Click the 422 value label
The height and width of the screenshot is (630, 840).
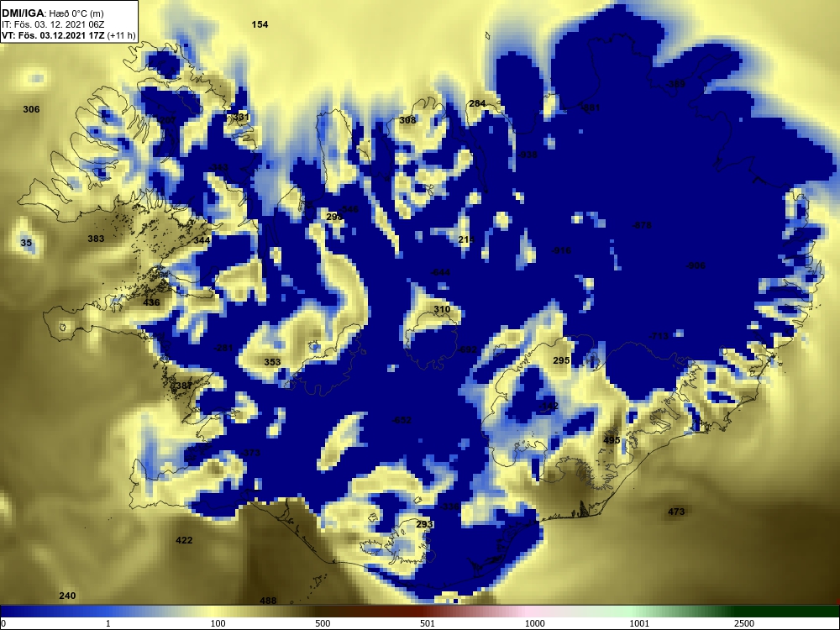click(x=184, y=540)
